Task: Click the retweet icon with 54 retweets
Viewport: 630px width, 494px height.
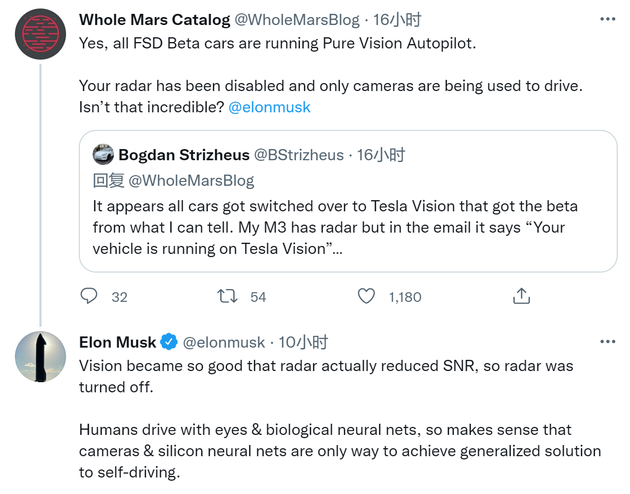Action: (x=228, y=297)
